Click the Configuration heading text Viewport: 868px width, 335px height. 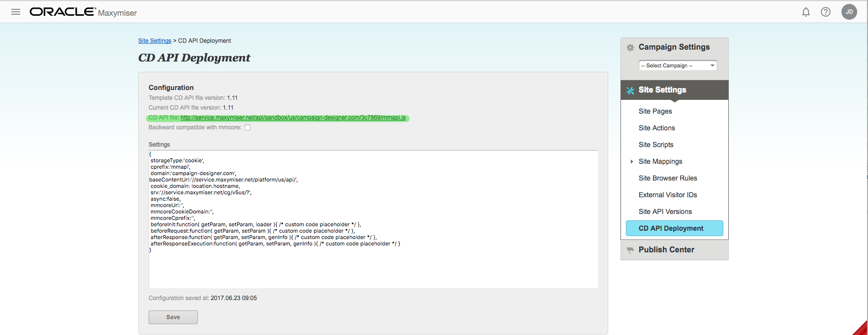pyautogui.click(x=171, y=88)
